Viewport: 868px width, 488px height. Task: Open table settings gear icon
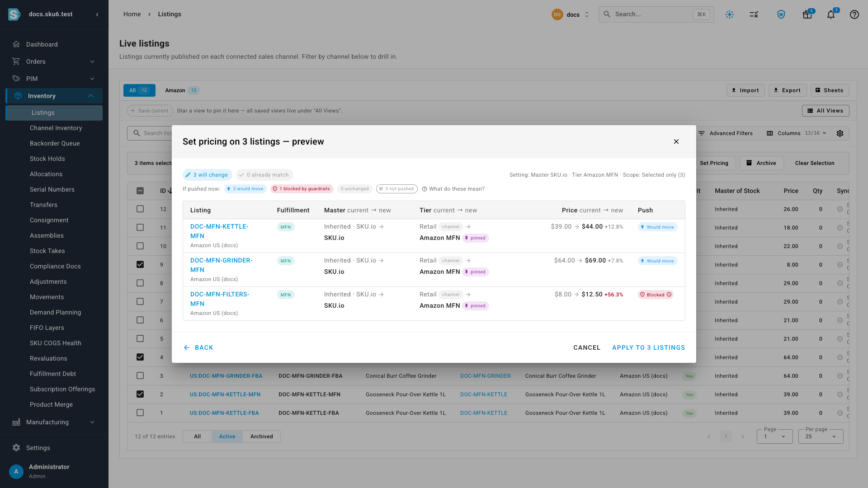(x=840, y=133)
